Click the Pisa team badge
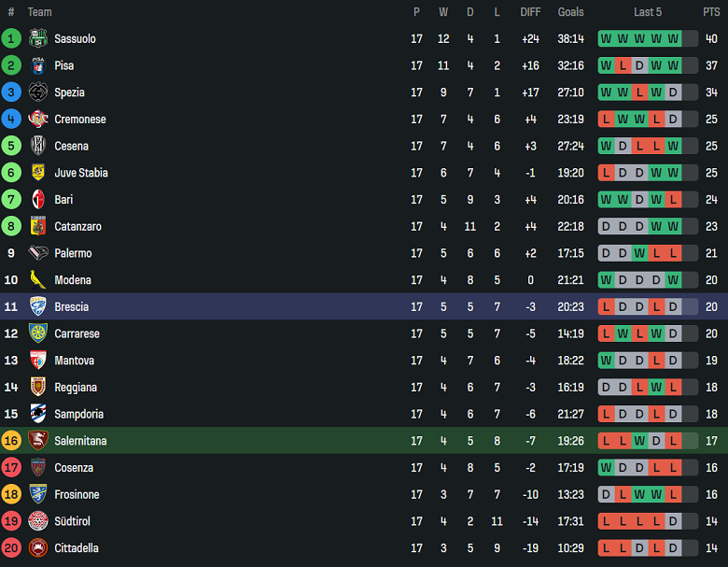The height and width of the screenshot is (567, 728). coord(38,65)
